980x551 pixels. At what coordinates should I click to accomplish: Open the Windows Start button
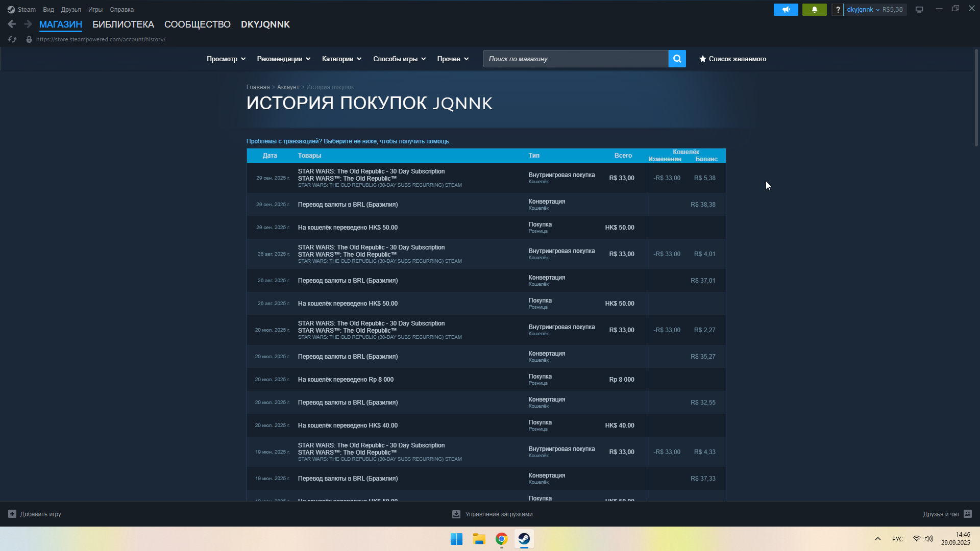pos(456,539)
